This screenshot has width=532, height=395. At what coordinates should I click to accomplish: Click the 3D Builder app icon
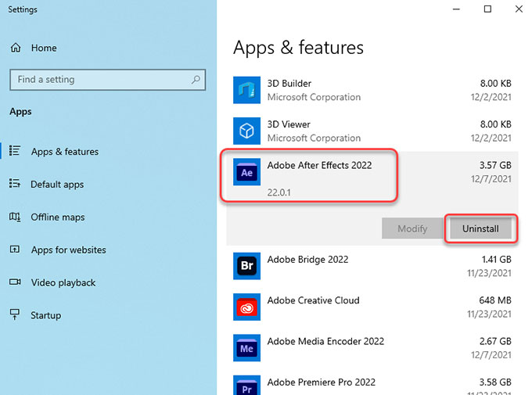246,90
